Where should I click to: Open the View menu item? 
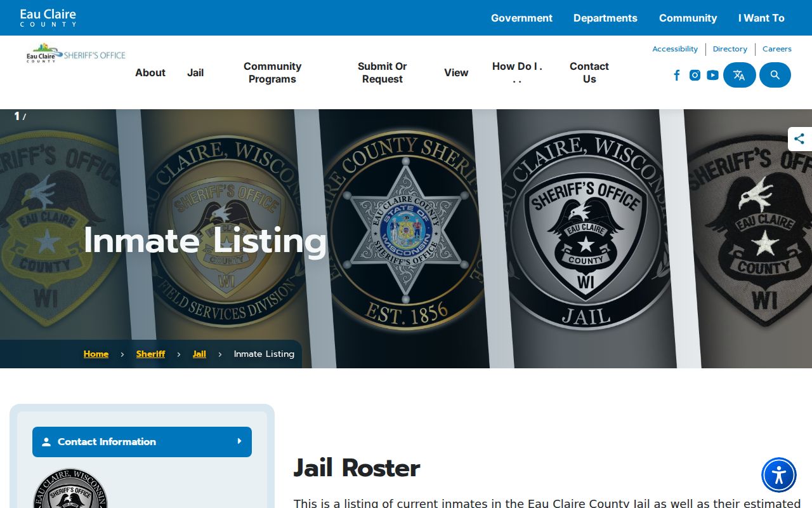point(456,72)
